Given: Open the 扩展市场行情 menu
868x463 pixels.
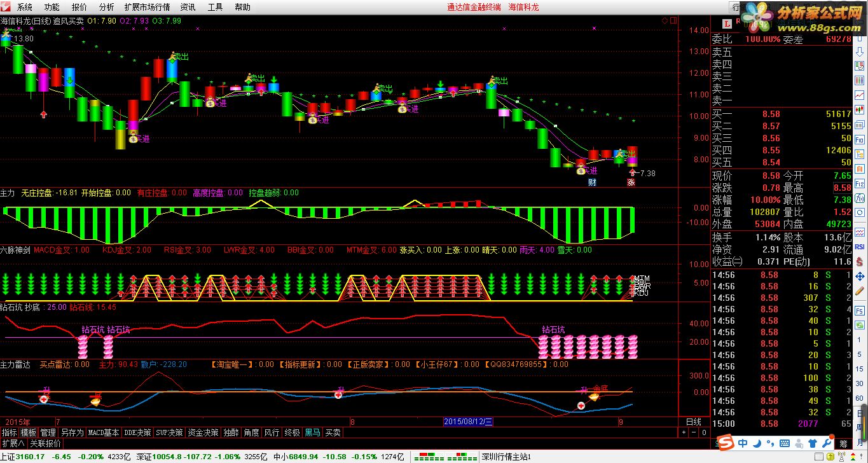Looking at the screenshot, I should (148, 7).
